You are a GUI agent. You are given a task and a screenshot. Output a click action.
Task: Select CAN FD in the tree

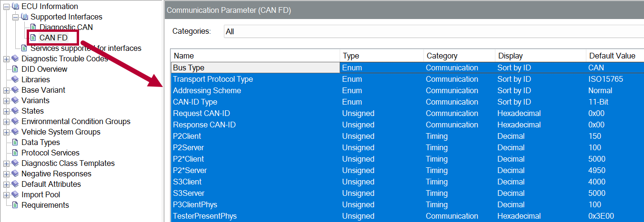point(53,38)
